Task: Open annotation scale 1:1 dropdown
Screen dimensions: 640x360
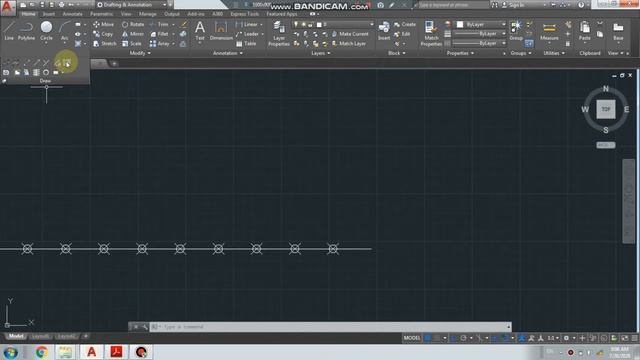Action: [553, 338]
